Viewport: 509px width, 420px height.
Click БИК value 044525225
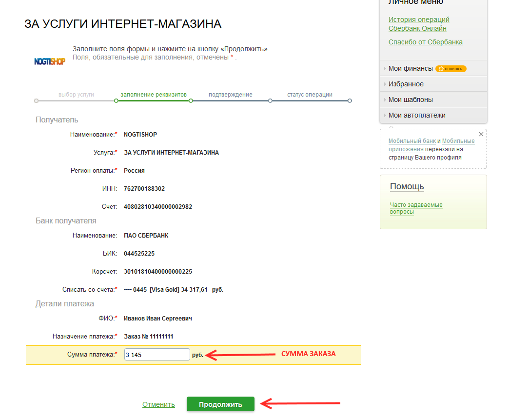(x=139, y=254)
